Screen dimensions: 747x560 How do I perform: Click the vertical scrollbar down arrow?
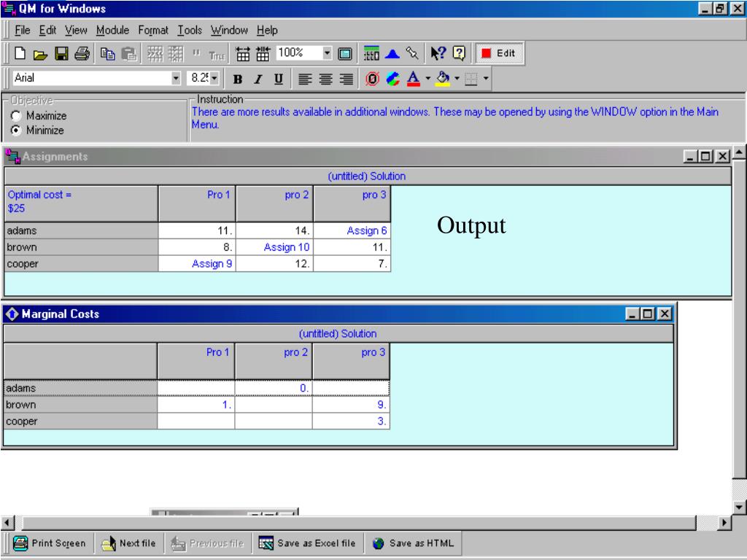(x=739, y=507)
